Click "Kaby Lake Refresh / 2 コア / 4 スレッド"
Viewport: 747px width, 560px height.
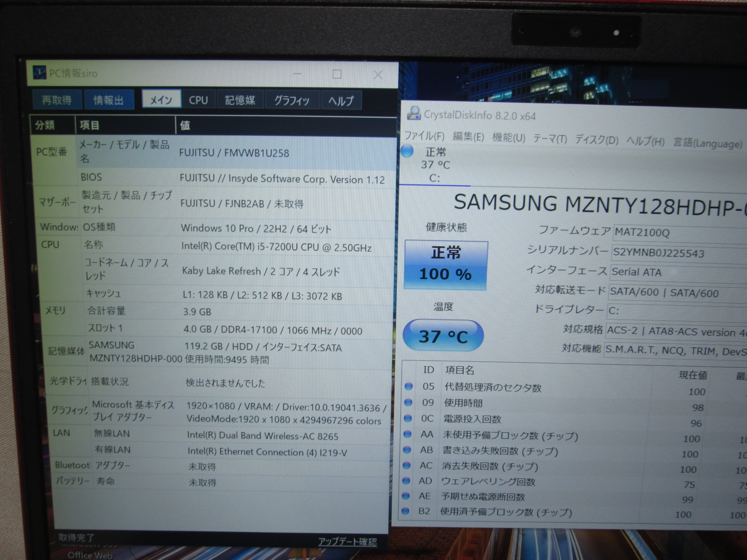click(x=261, y=271)
